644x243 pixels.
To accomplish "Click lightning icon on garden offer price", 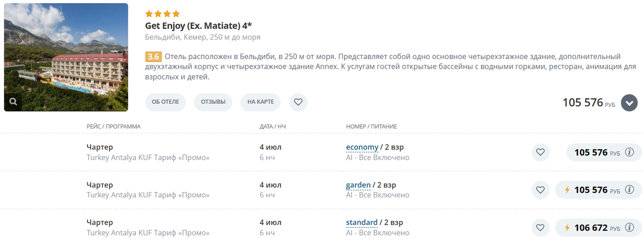I will click(567, 190).
